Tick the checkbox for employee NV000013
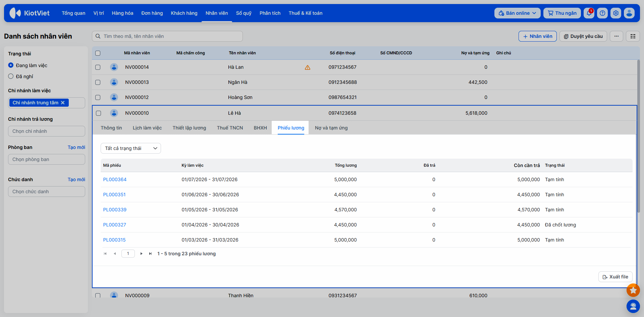Viewport: 644px width, 317px height. click(98, 82)
